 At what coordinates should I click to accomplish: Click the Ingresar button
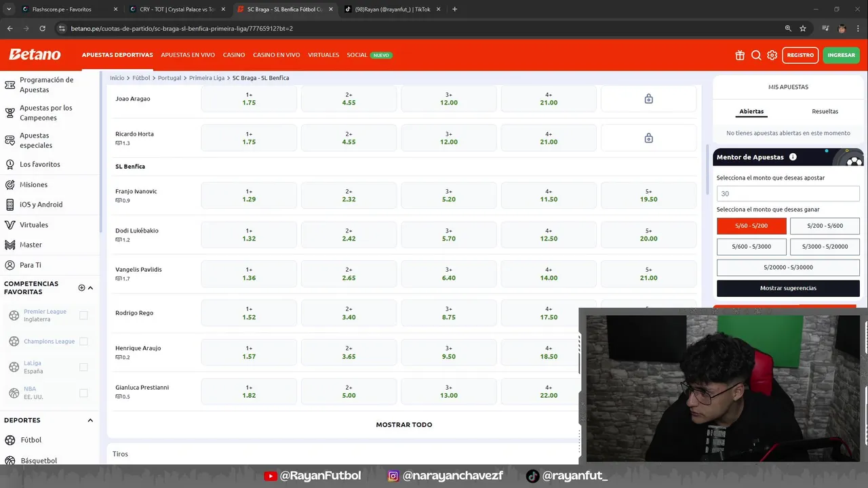841,55
